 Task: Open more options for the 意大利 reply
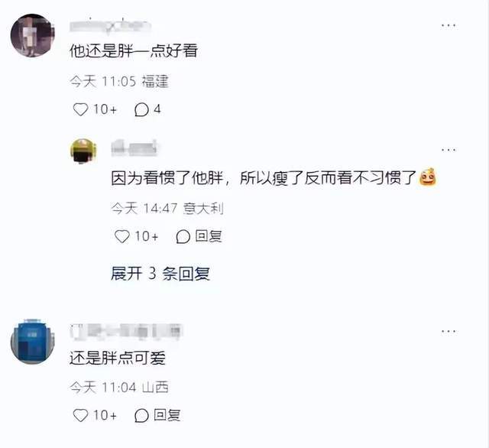449,150
